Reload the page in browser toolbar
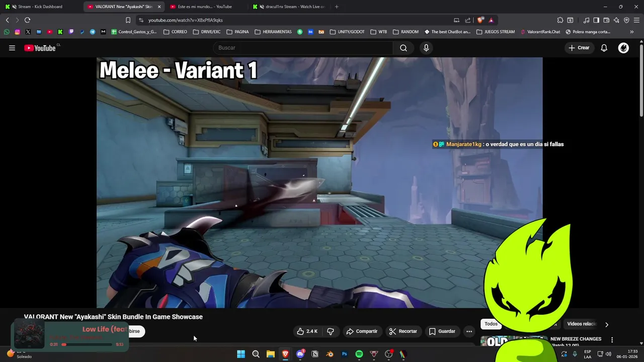The width and height of the screenshot is (644, 362). (27, 20)
